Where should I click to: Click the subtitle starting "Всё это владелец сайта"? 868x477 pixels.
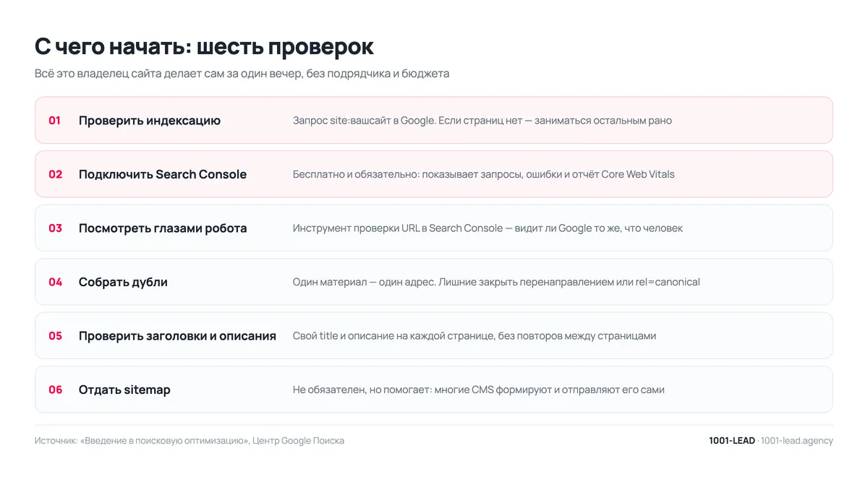coord(242,74)
